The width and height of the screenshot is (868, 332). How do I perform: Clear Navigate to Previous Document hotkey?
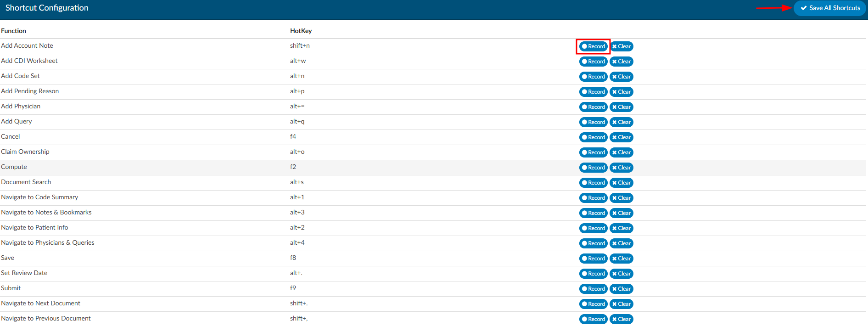click(x=621, y=319)
